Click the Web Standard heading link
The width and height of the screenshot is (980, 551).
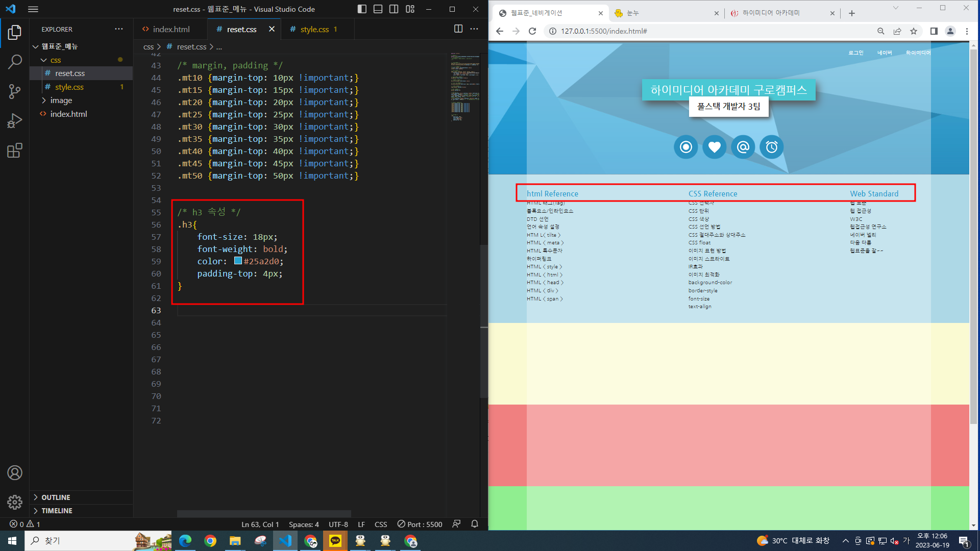point(874,194)
